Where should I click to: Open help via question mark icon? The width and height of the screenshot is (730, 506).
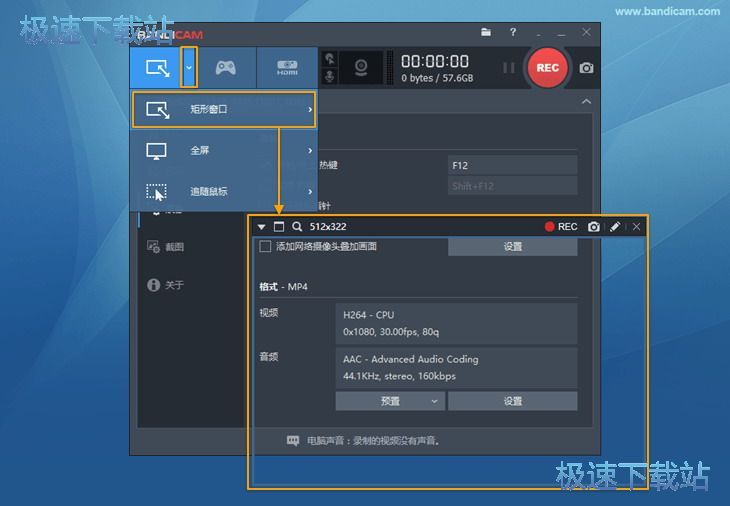[x=513, y=32]
